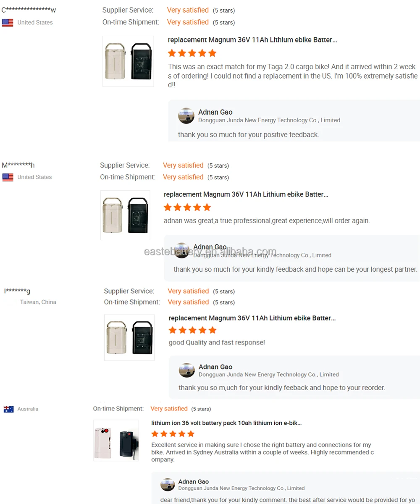Open Magnum battery thumbnail in first review

click(128, 61)
